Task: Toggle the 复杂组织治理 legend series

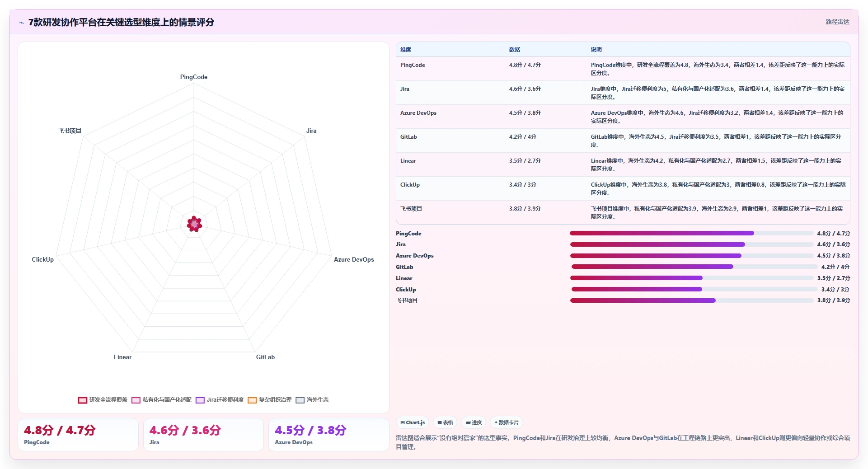Action: click(270, 400)
